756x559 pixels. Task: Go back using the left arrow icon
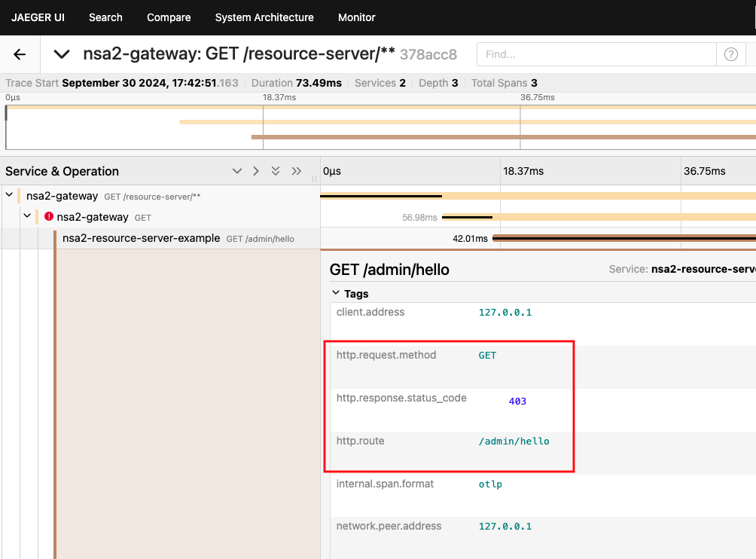20,54
